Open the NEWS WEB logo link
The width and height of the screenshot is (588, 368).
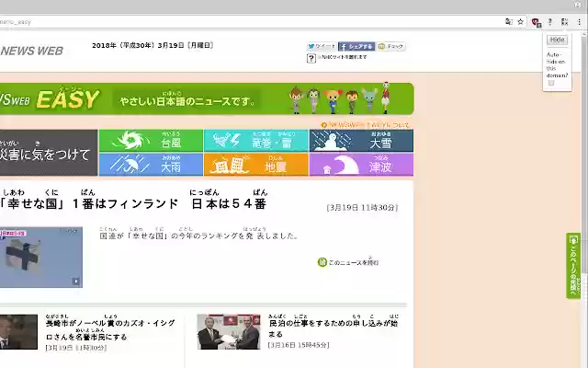click(x=31, y=51)
